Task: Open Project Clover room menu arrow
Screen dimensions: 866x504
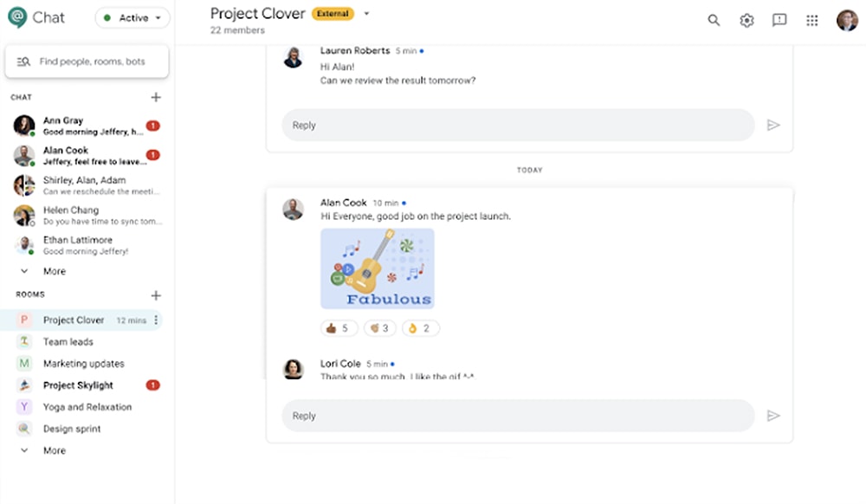Action: tap(366, 14)
